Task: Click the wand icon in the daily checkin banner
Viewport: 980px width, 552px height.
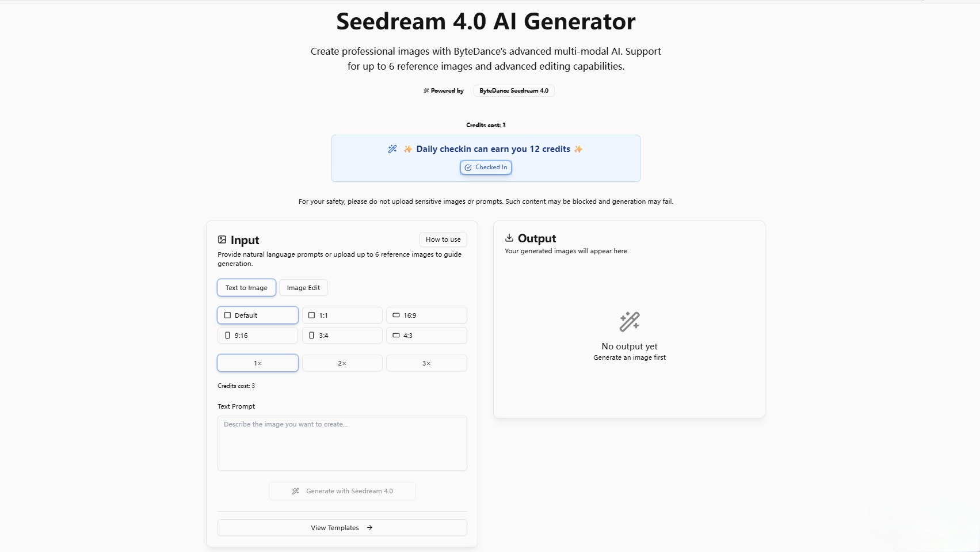Action: click(x=392, y=149)
